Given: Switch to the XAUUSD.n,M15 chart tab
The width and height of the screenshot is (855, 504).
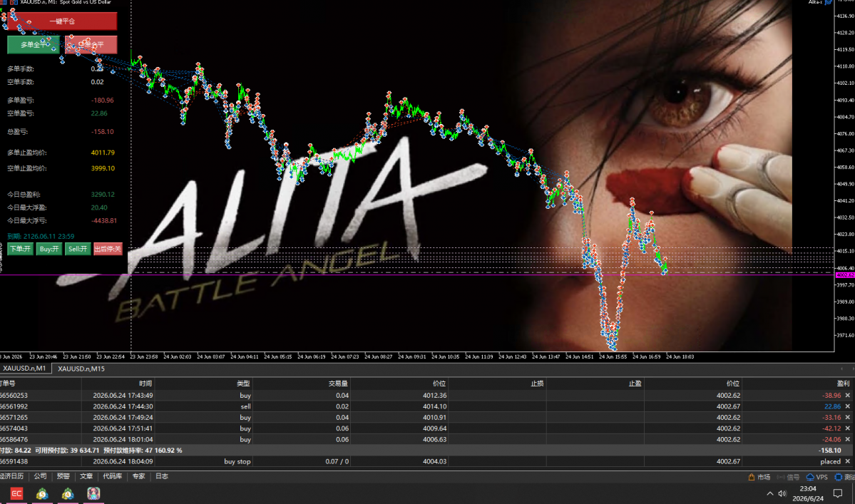Looking at the screenshot, I should pyautogui.click(x=81, y=369).
